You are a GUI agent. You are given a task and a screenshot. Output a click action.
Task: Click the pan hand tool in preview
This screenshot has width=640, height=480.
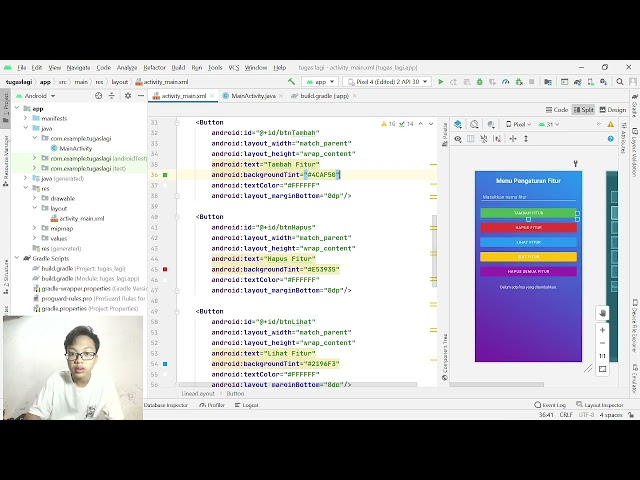point(602,313)
